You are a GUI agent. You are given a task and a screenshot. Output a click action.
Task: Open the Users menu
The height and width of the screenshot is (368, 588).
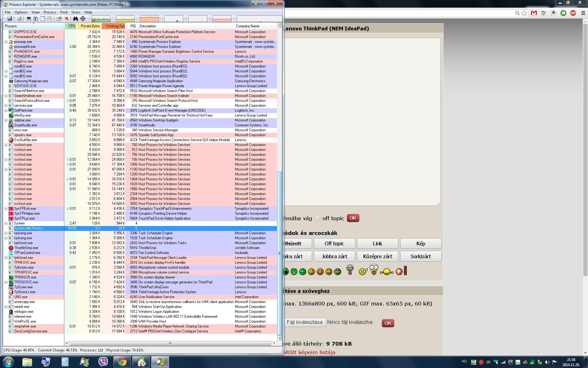(x=76, y=12)
